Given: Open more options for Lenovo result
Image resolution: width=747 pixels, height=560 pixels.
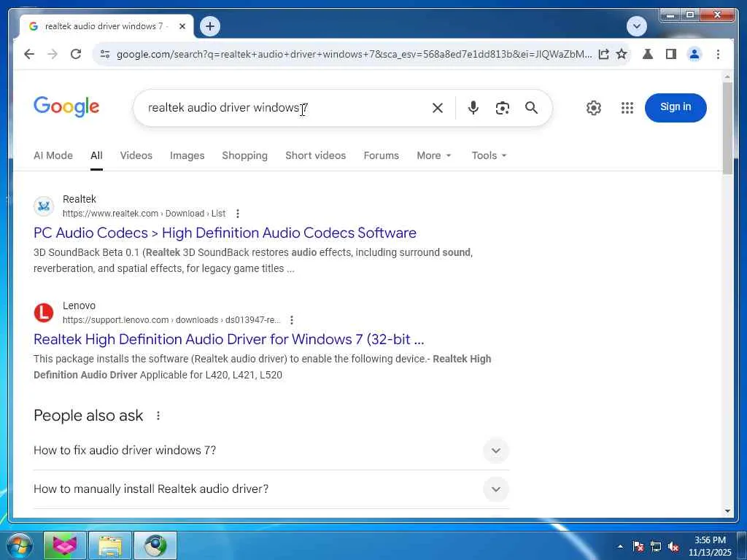Looking at the screenshot, I should pos(292,321).
